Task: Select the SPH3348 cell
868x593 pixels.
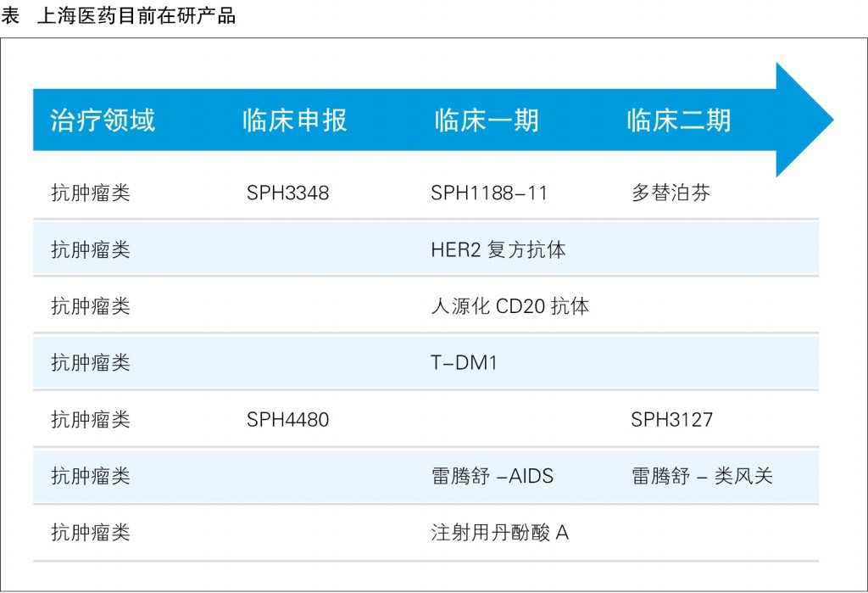Action: [288, 193]
